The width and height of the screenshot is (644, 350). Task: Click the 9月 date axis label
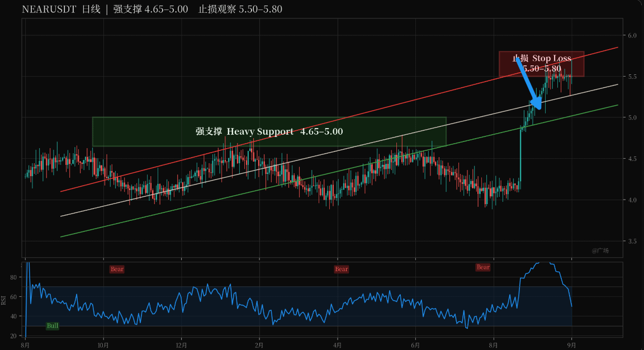[x=571, y=346]
